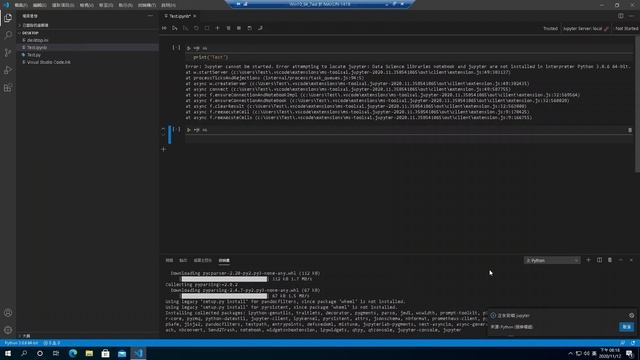Image resolution: width=640 pixels, height=360 pixels.
Task: Open Microsoft Store from taskbar
Action: point(105,353)
